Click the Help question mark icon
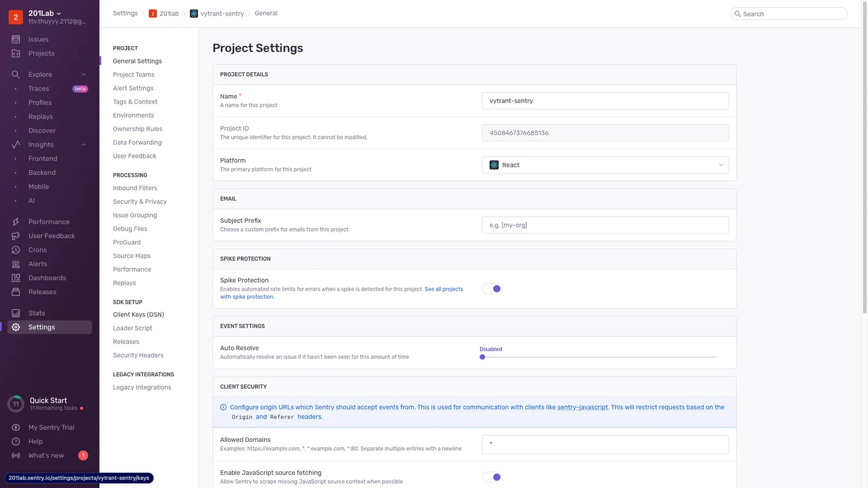This screenshot has height=488, width=868. (x=16, y=441)
